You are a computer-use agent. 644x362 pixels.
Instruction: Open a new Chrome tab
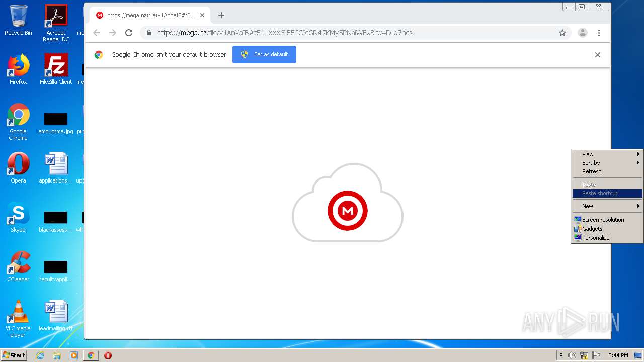pos(221,15)
